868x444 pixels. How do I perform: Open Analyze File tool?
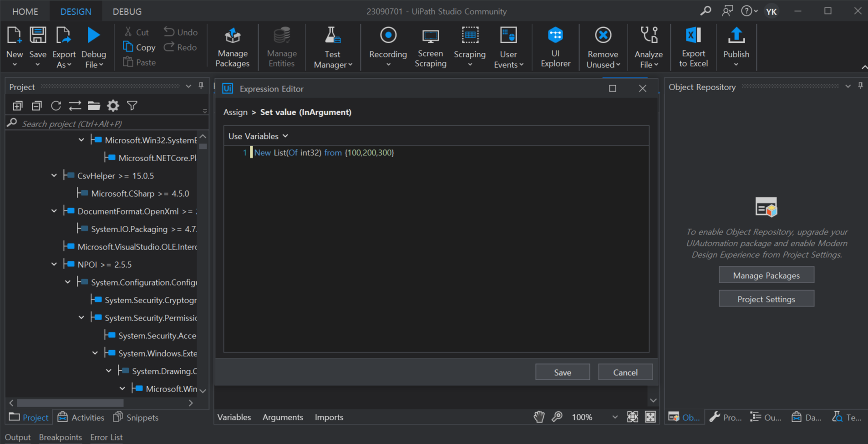(649, 47)
